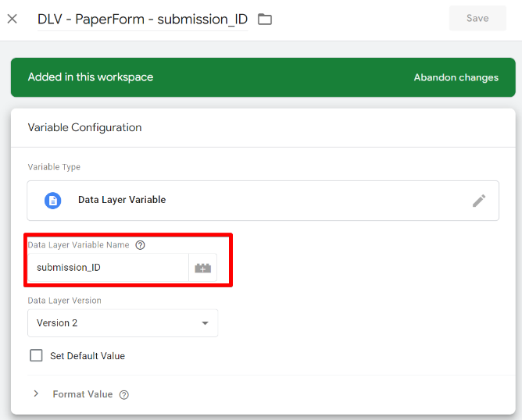Open the help tooltip next to Format Value
Screen dimensions: 522x420
point(124,395)
